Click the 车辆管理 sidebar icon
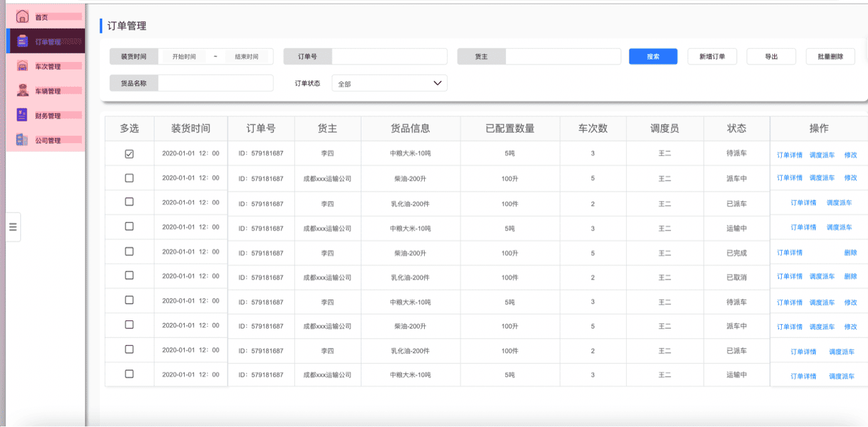 pos(22,90)
